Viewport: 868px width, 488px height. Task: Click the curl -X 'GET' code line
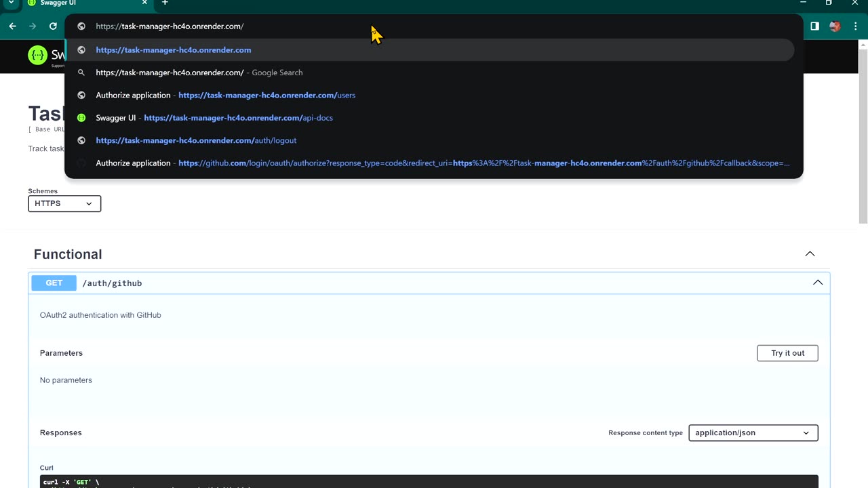pyautogui.click(x=71, y=483)
